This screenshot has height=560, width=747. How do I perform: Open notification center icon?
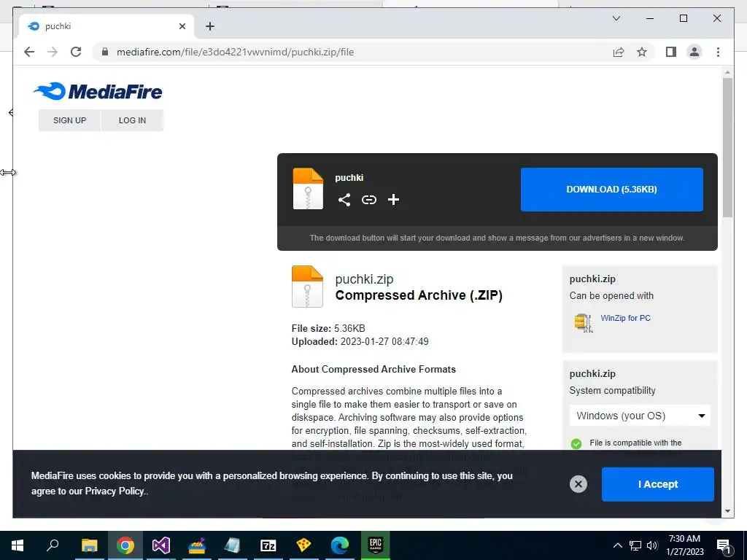pos(724,546)
